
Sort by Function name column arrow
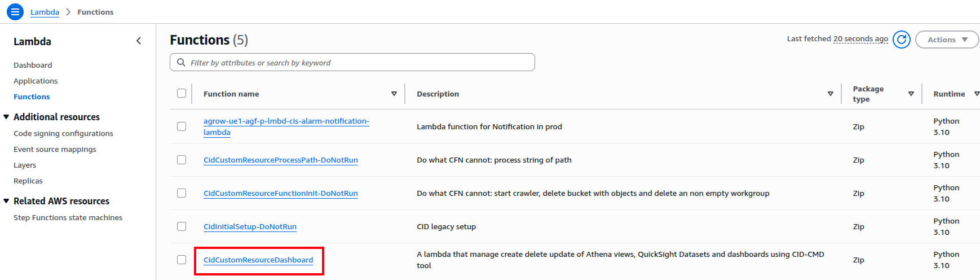[394, 94]
